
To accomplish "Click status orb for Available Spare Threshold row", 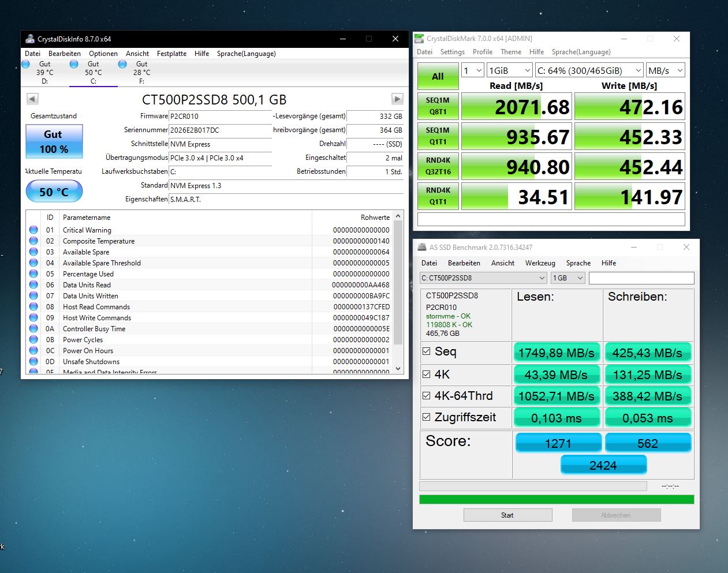I will [x=33, y=263].
